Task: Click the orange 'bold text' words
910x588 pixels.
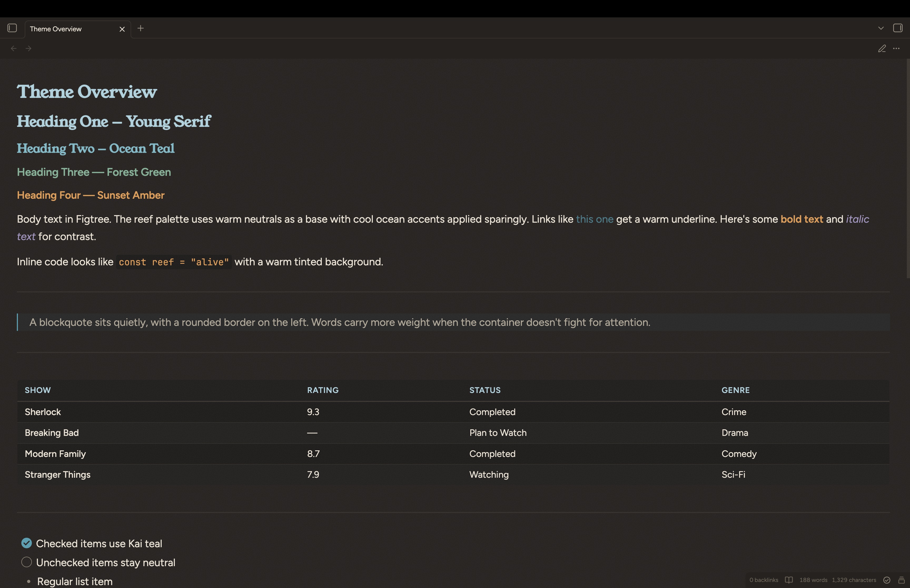Action: click(x=802, y=219)
